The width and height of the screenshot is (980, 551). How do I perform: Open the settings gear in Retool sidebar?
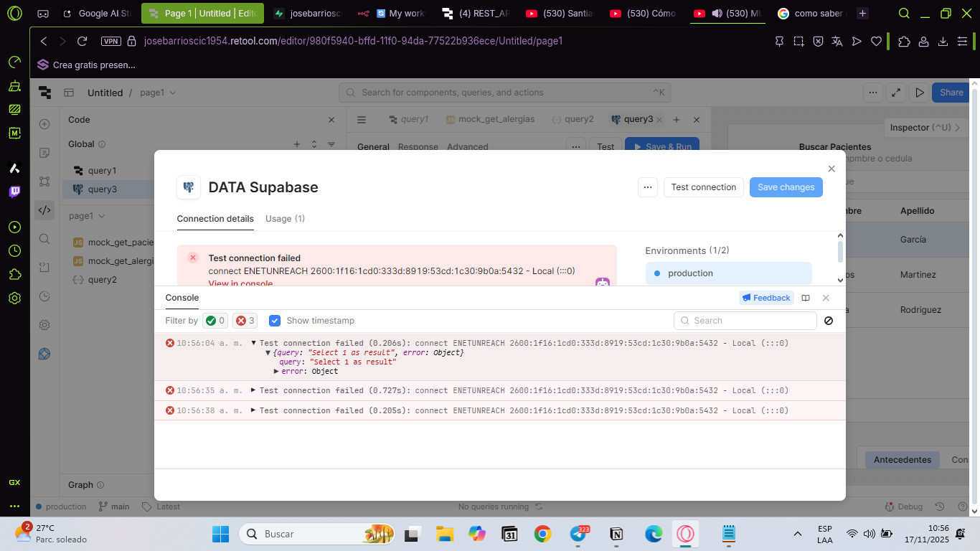coord(44,325)
